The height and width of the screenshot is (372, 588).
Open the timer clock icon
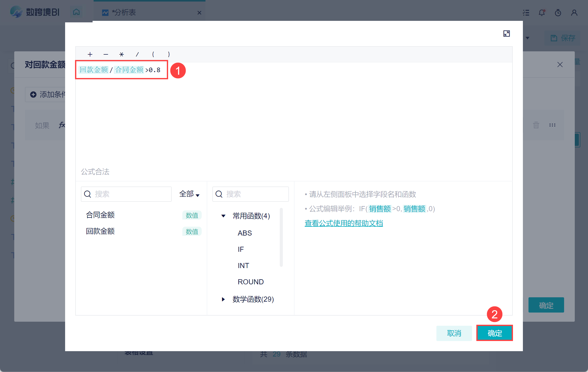[x=558, y=12]
